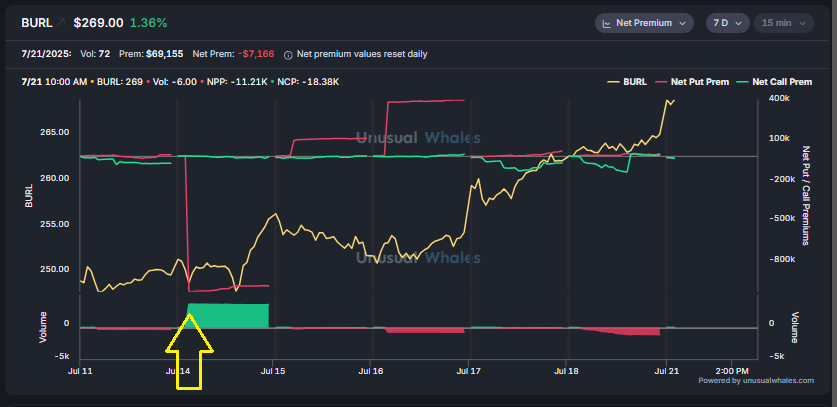Viewport: 837px width, 407px height.
Task: Click the BURL ticker symbol title
Action: pyautogui.click(x=37, y=23)
